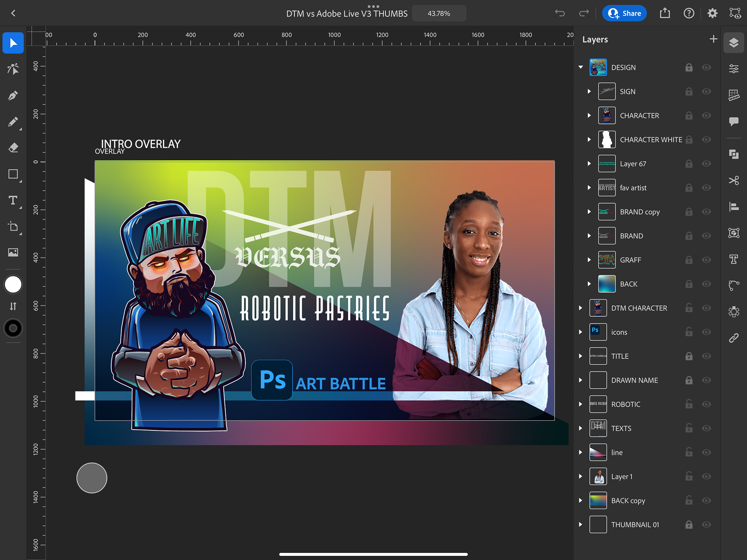Expand the Layer 67 group

589,164
